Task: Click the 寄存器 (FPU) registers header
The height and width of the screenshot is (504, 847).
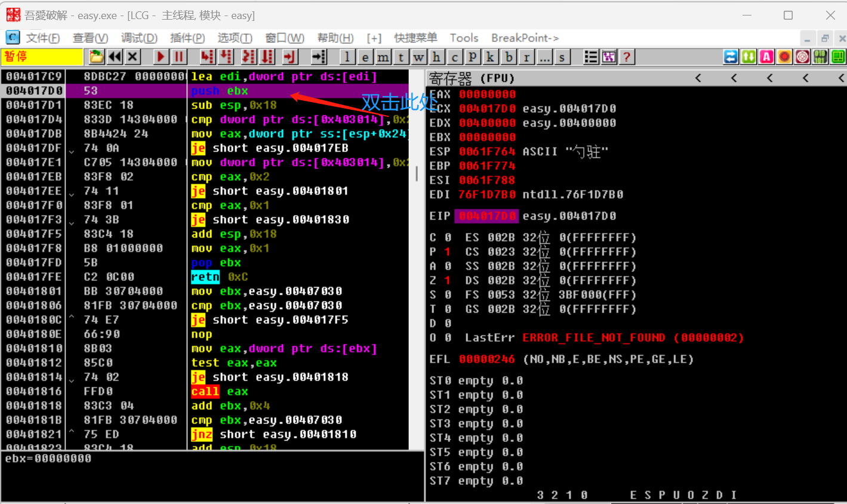Action: [472, 78]
